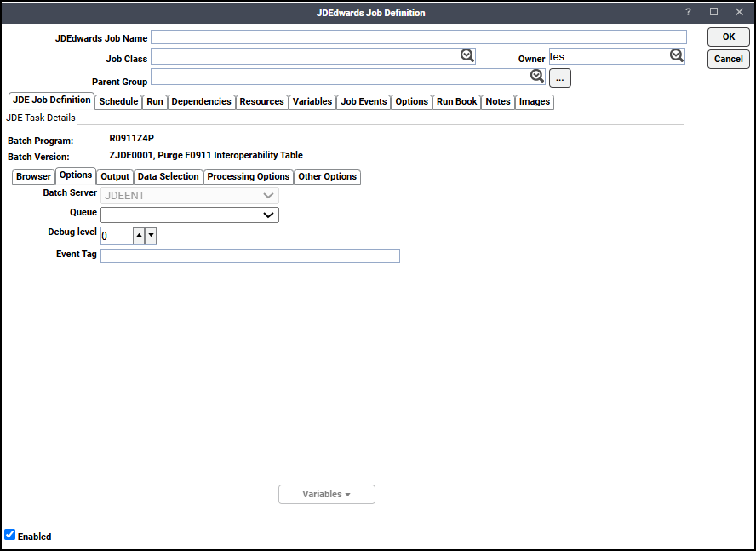Expand the Queue dropdown
Image resolution: width=756 pixels, height=551 pixels.
click(268, 215)
